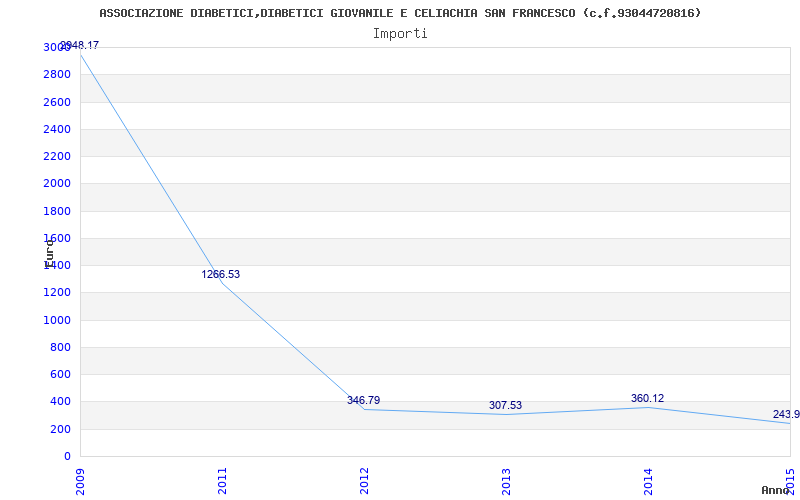800x500 pixels.
Task: Click the data label 2948.17
Action: [80, 45]
